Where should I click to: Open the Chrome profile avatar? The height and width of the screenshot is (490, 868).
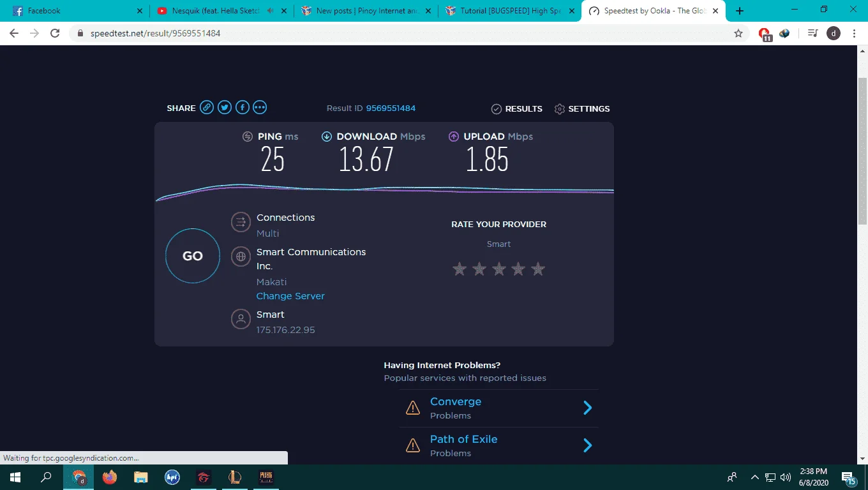834,33
